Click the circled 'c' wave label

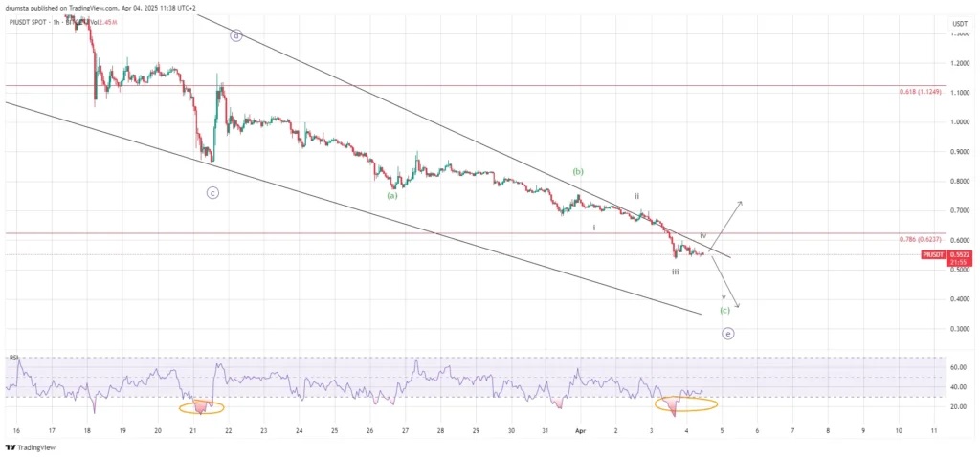pos(212,192)
